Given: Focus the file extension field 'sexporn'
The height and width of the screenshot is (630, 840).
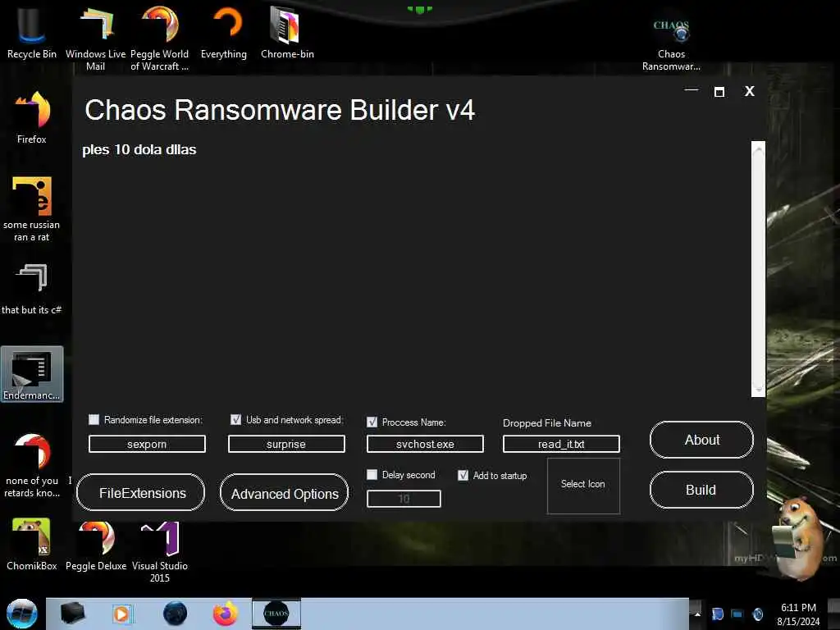Looking at the screenshot, I should pos(147,444).
